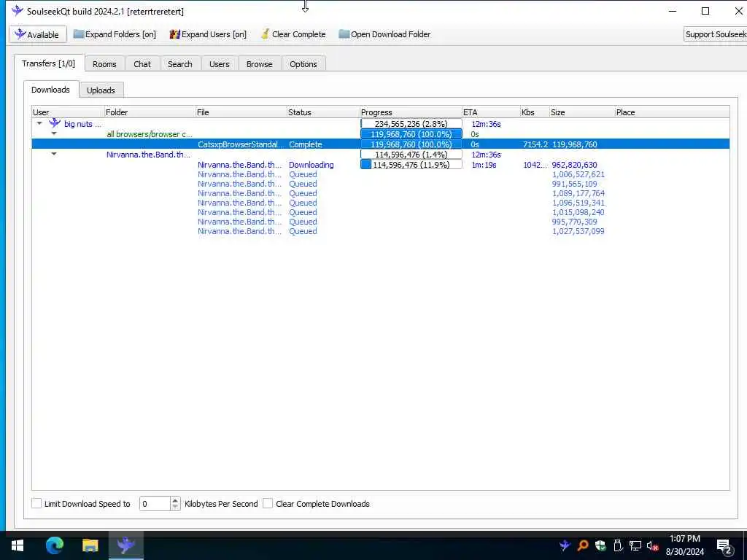Open File Explorer from taskbar

click(x=90, y=545)
